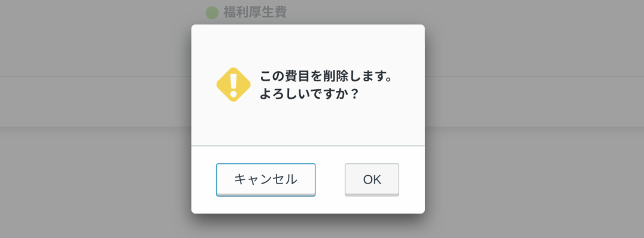Click the blank dialog footer right of OK

412,180
